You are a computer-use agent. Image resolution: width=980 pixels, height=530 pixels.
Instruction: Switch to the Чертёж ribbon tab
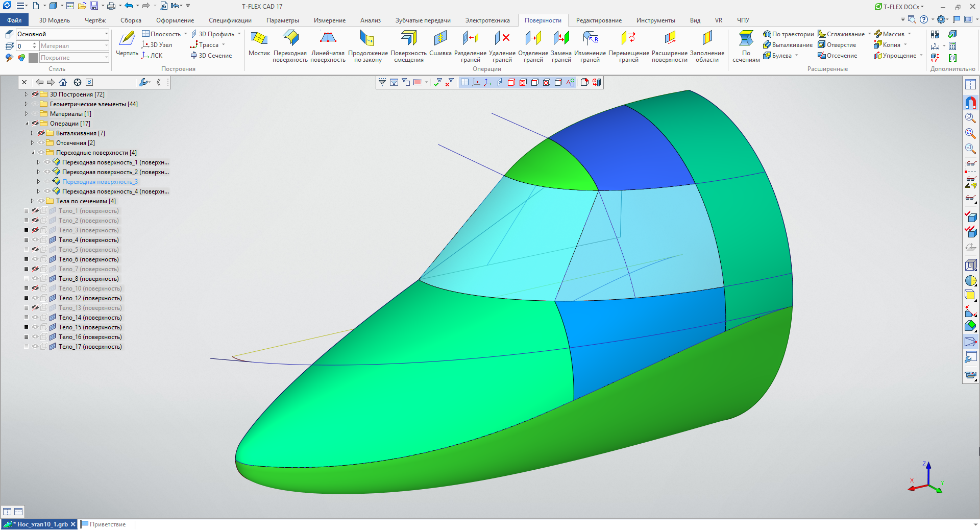tap(95, 20)
